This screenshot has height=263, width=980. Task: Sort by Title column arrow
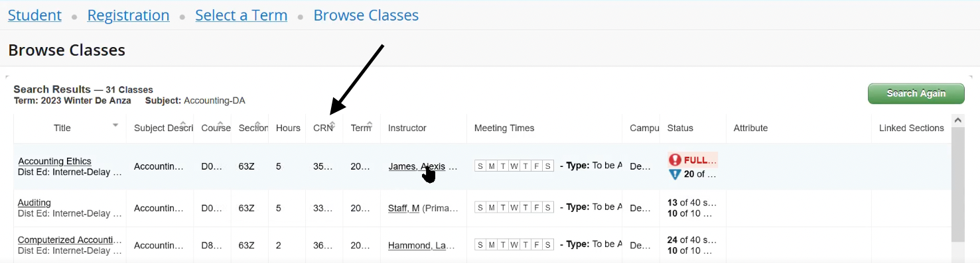[115, 125]
